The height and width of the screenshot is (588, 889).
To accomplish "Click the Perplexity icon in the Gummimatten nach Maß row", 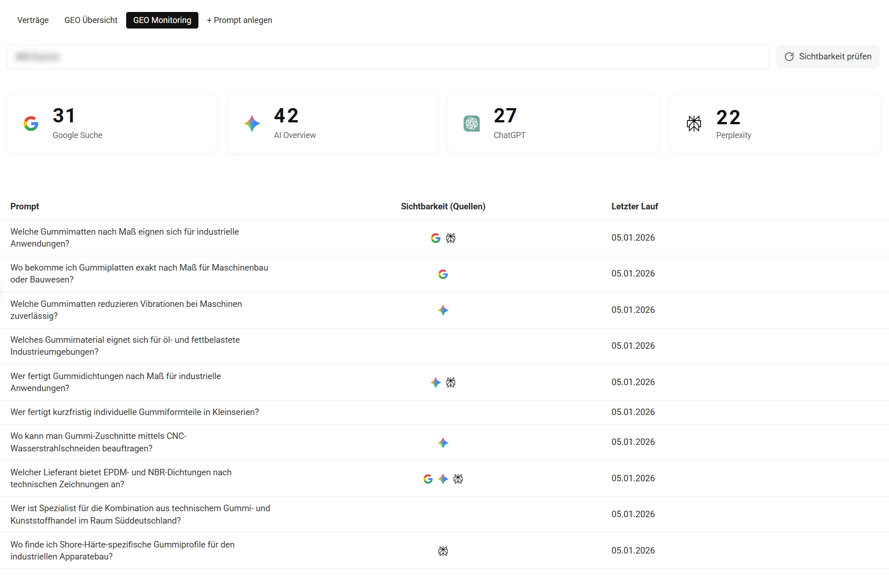I will pyautogui.click(x=451, y=238).
